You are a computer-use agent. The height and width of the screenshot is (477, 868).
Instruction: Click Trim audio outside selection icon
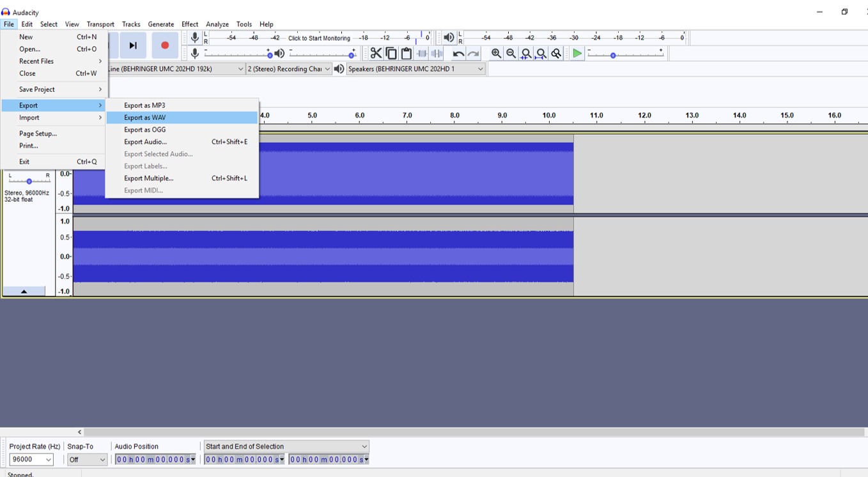pos(422,54)
